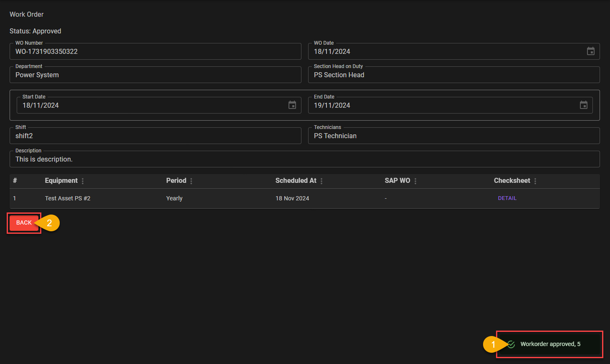Screen dimensions: 610x364
Task: Expand the Technicians field
Action: 453,136
